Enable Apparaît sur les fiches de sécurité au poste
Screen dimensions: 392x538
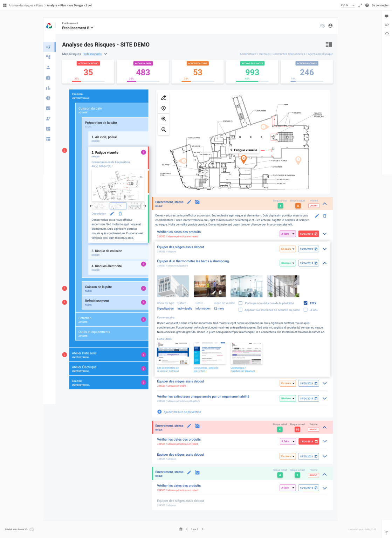click(x=240, y=310)
